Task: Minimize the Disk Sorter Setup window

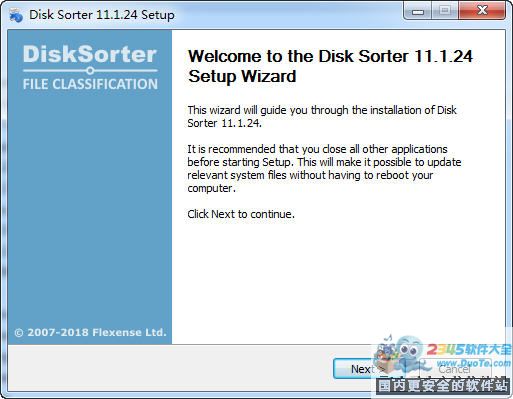Action: click(x=418, y=12)
